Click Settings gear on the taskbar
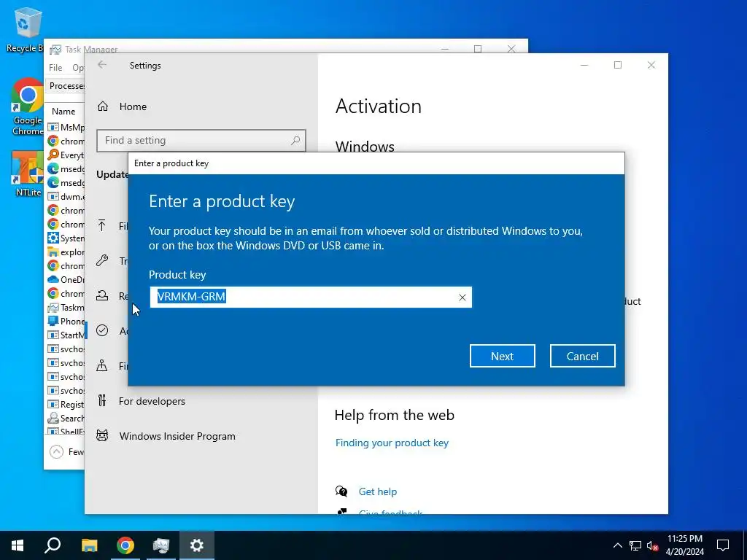 click(x=197, y=545)
